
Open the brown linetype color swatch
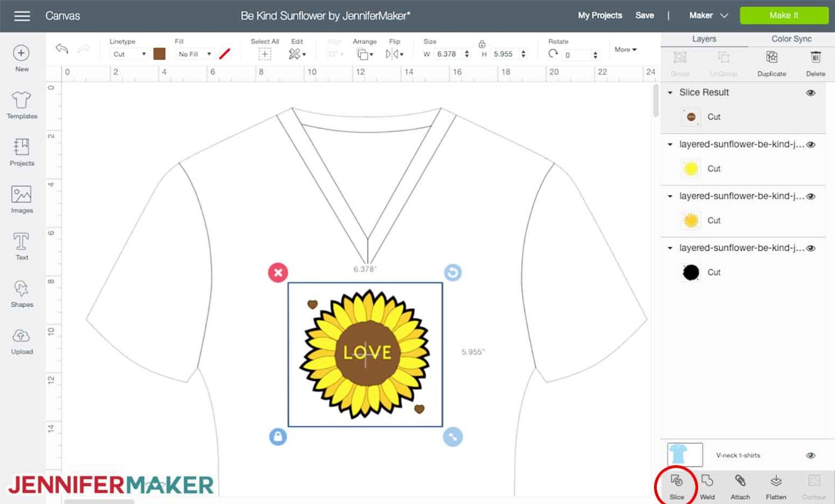pos(159,53)
